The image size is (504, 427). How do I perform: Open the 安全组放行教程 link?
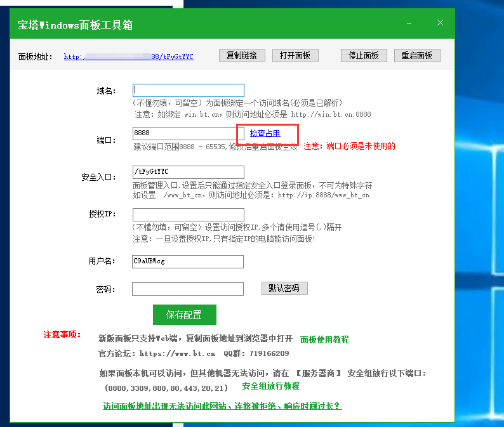(x=270, y=386)
